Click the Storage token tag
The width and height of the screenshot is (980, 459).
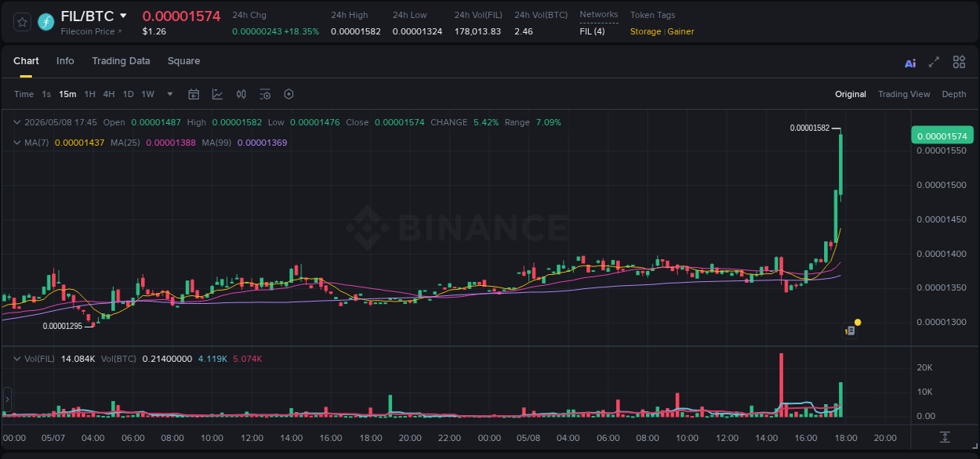click(x=645, y=31)
